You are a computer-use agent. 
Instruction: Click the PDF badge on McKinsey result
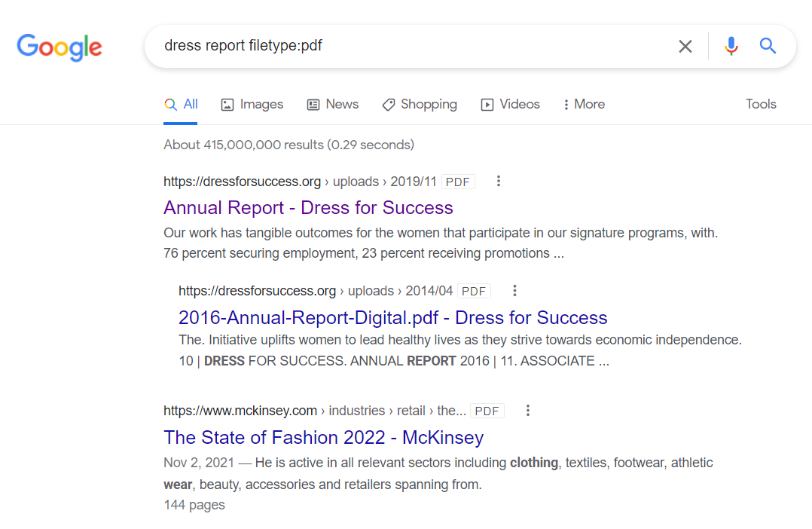tap(487, 411)
